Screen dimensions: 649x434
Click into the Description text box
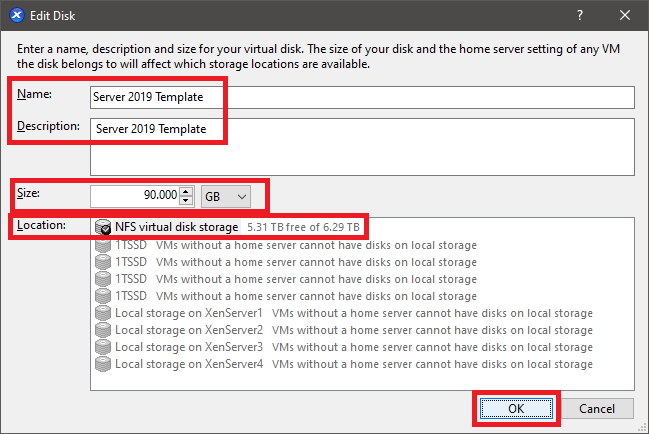tap(362, 146)
